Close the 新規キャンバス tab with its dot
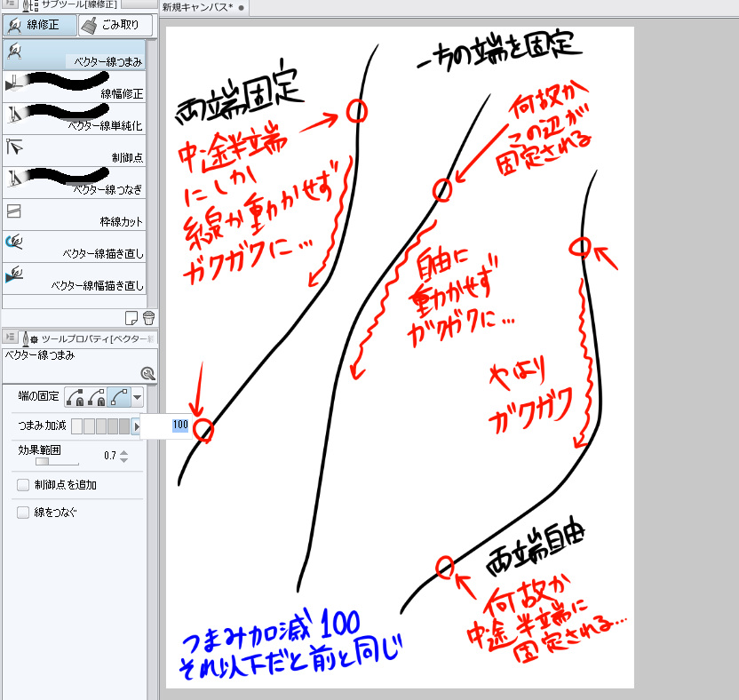This screenshot has width=739, height=700. pyautogui.click(x=242, y=8)
